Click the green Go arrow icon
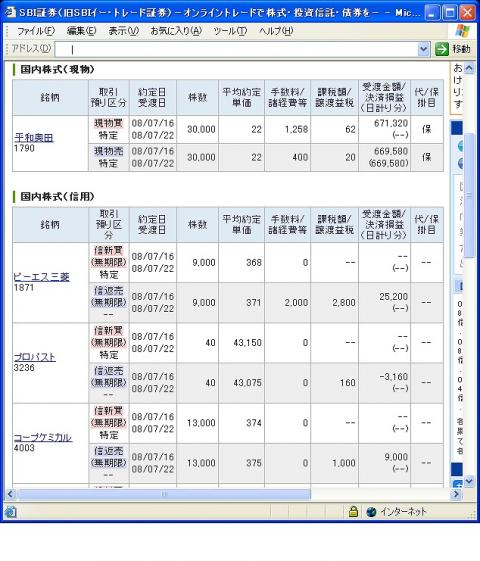Image resolution: width=480 pixels, height=561 pixels. [x=442, y=49]
